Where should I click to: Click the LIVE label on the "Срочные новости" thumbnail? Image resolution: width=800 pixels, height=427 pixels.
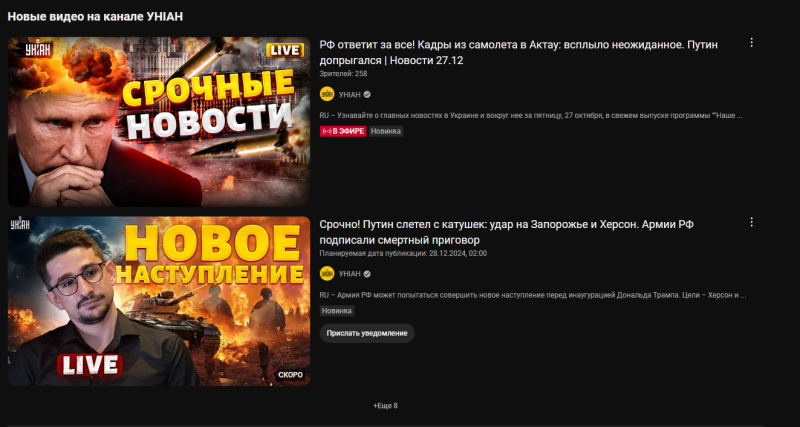coord(285,50)
